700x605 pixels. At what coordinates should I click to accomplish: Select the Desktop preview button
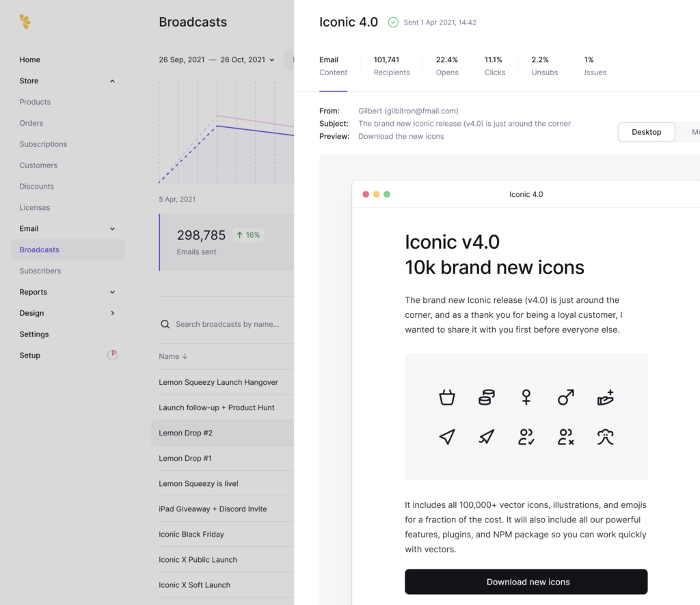[x=646, y=132]
